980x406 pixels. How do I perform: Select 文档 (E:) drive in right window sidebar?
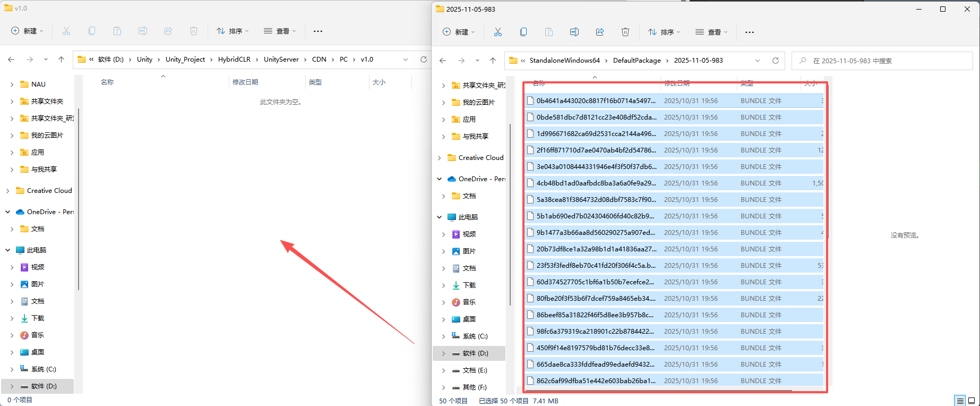pyautogui.click(x=469, y=370)
